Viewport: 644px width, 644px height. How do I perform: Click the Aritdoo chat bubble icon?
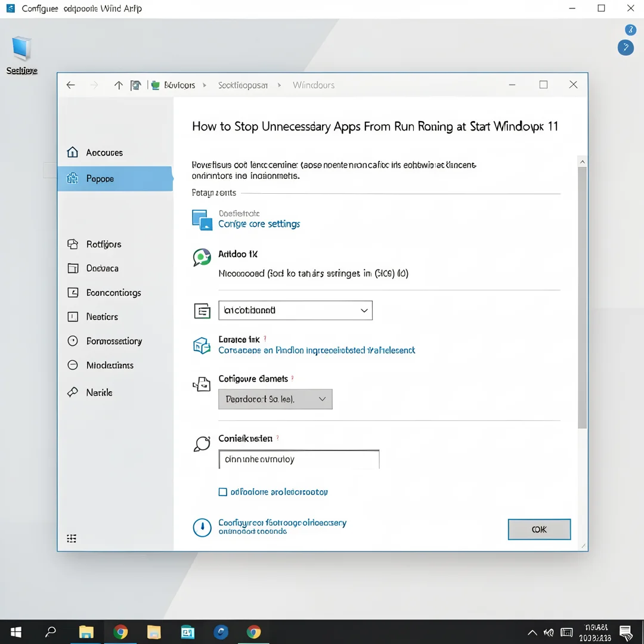coord(202,258)
